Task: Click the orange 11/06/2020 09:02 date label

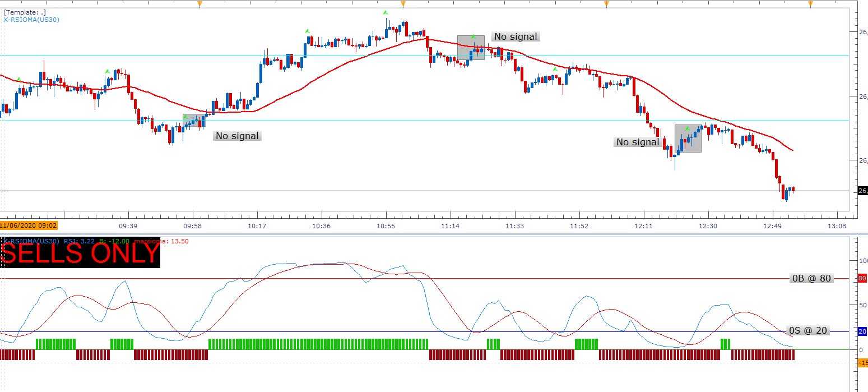Action: click(x=29, y=225)
